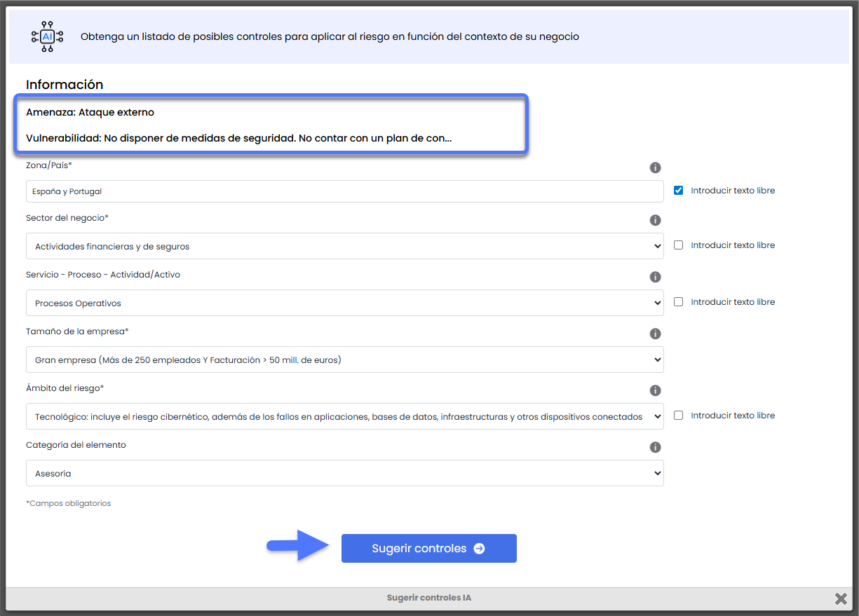Click the AI chip icon in the banner

click(x=47, y=36)
